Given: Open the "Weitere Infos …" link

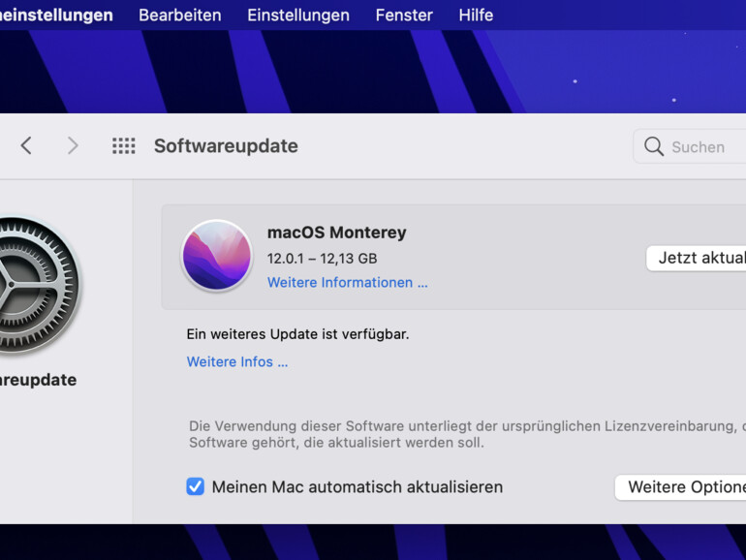Looking at the screenshot, I should (236, 361).
